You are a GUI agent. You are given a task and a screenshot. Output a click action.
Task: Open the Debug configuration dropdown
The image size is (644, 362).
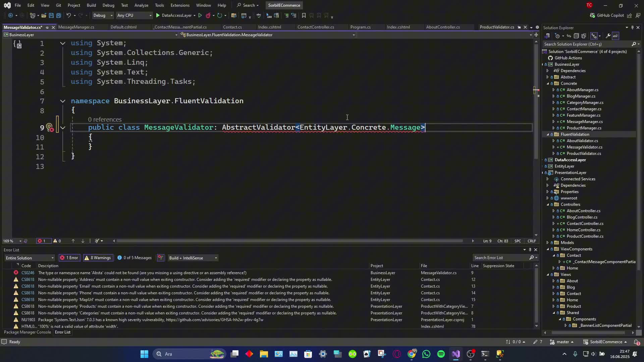tap(103, 15)
